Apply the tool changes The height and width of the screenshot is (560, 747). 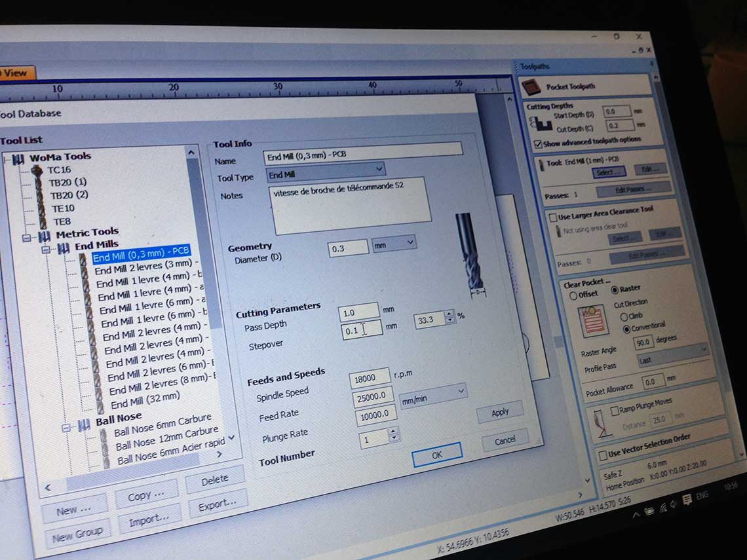pos(500,412)
